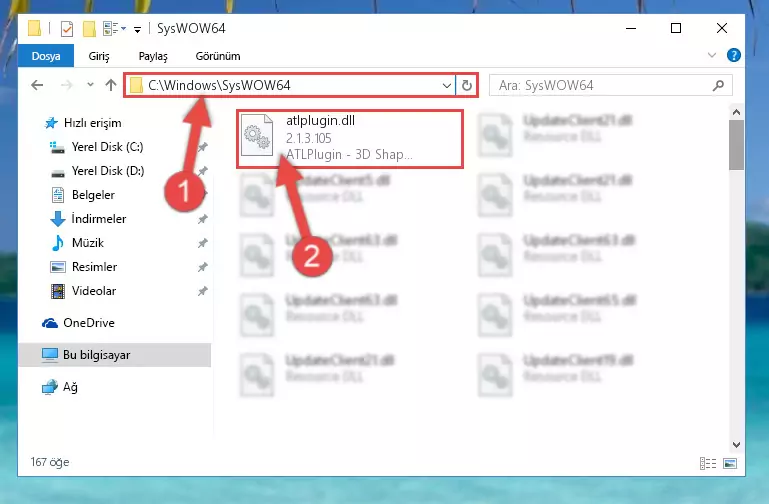Click the address bar path field

[289, 85]
